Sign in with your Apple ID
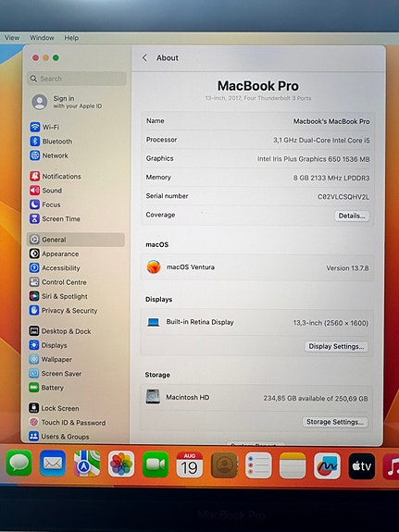Image resolution: width=399 pixels, height=532 pixels. point(67,102)
